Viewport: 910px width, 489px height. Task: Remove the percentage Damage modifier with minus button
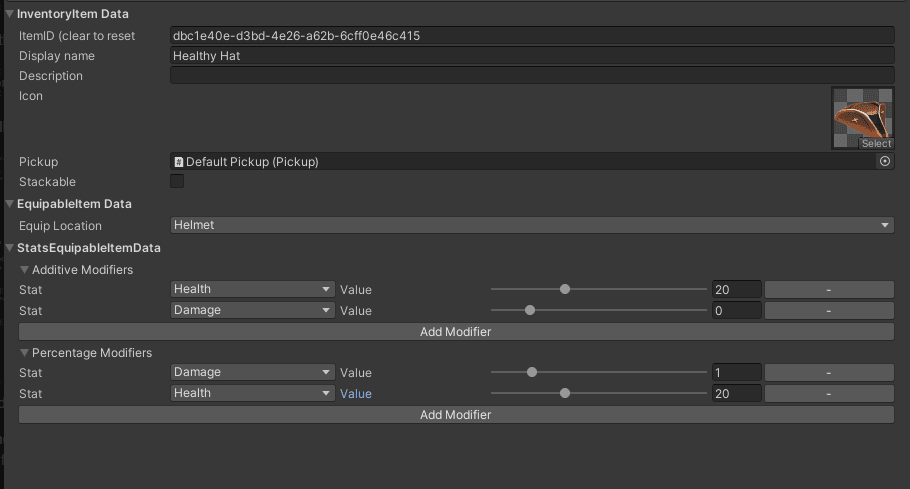pos(828,372)
